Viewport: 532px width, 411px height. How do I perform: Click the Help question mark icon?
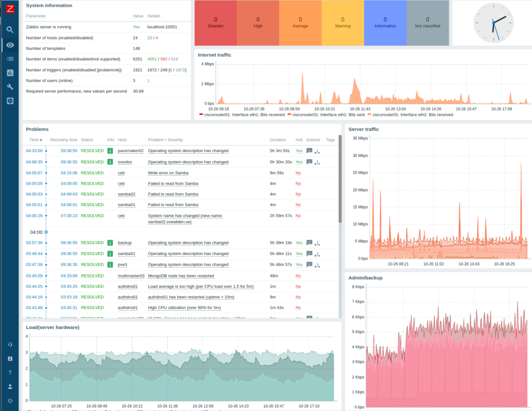(x=9, y=373)
